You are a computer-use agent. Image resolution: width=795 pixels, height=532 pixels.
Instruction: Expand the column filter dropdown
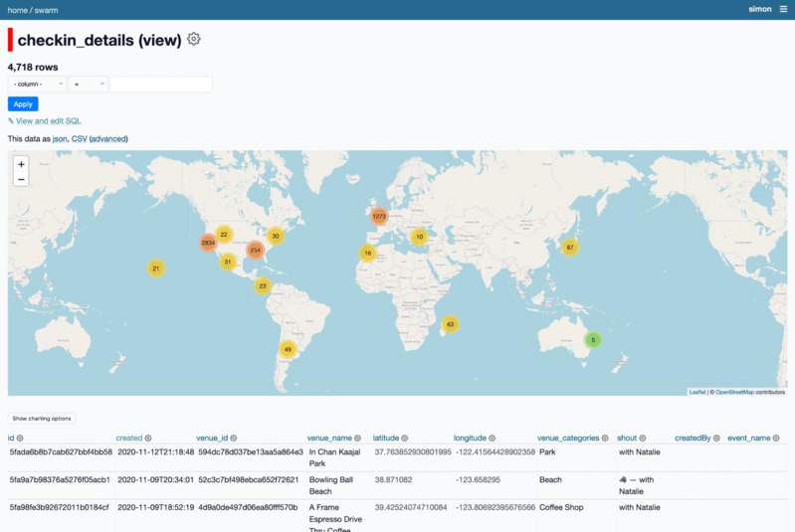click(x=37, y=85)
